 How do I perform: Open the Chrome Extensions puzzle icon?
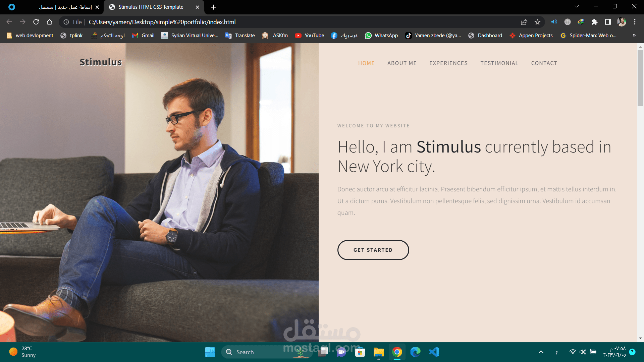coord(594,22)
